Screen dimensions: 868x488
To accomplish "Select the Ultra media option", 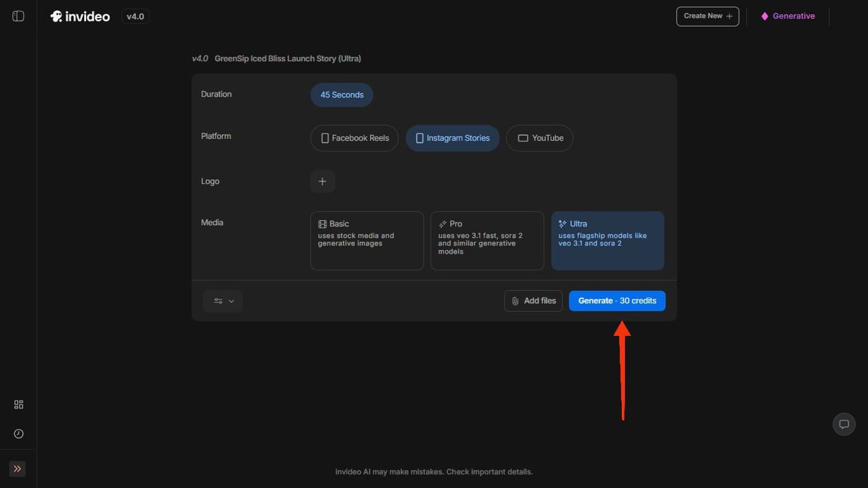I will [607, 241].
